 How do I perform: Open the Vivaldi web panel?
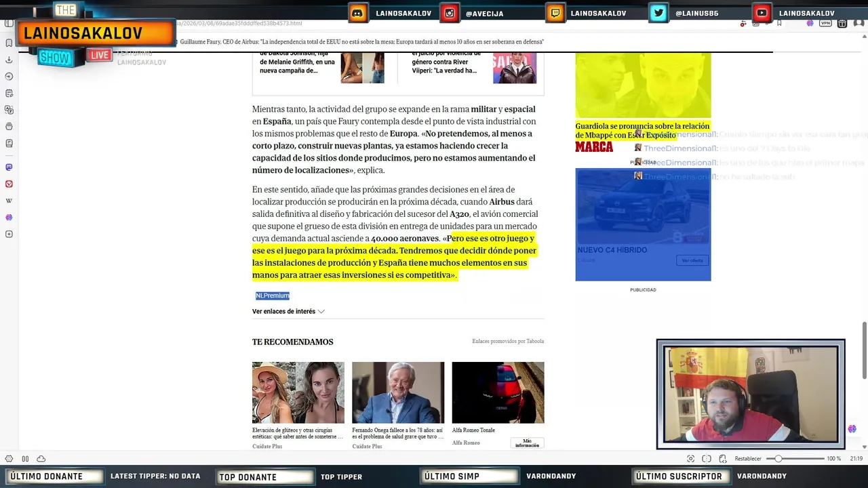[x=9, y=184]
